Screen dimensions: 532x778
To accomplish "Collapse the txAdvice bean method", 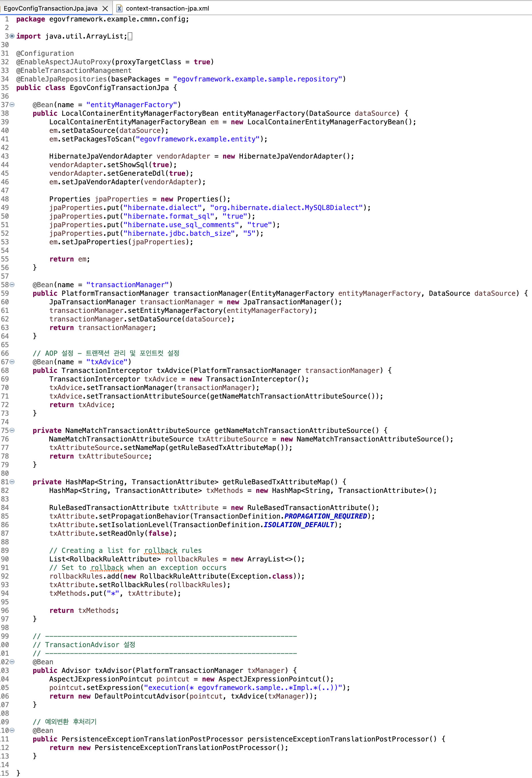I will [x=11, y=362].
